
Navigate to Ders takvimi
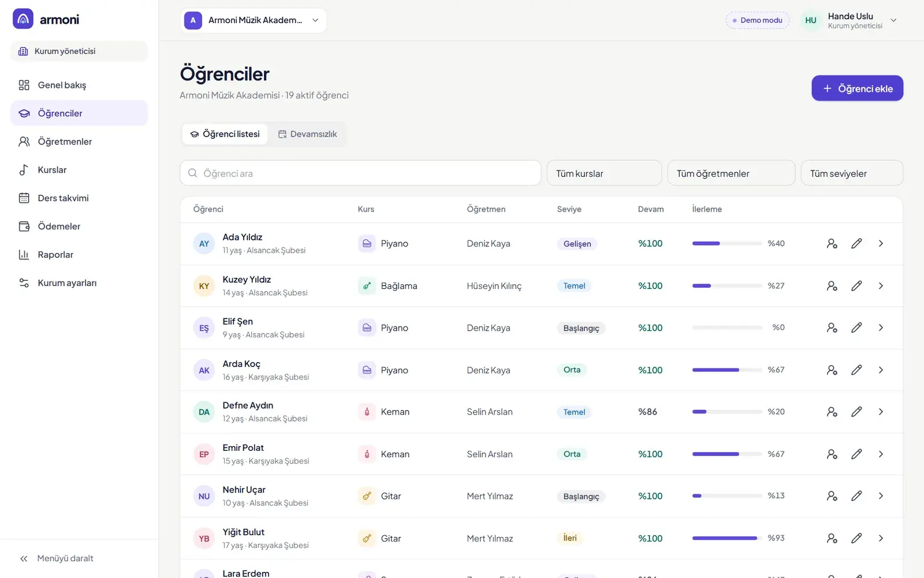(x=79, y=198)
